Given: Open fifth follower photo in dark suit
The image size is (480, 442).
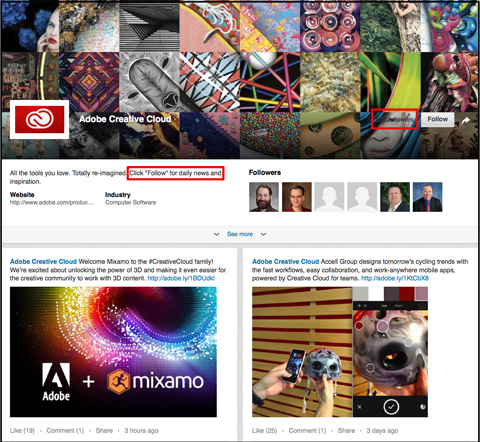Looking at the screenshot, I should coord(395,197).
